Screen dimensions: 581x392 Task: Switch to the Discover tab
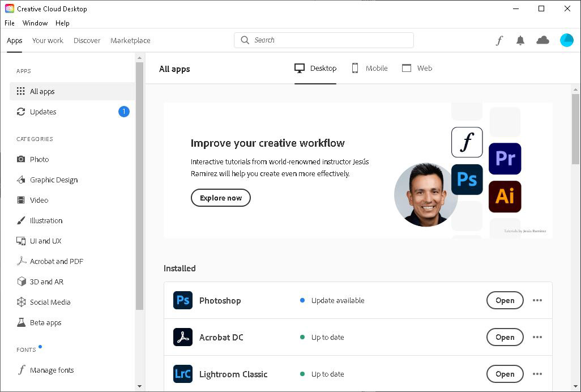[87, 40]
